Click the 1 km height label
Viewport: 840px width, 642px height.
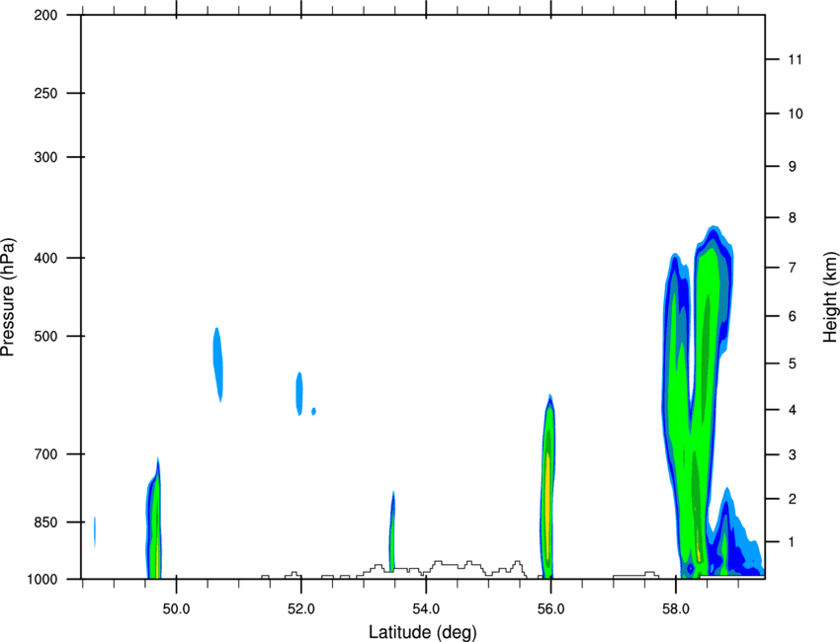(792, 542)
